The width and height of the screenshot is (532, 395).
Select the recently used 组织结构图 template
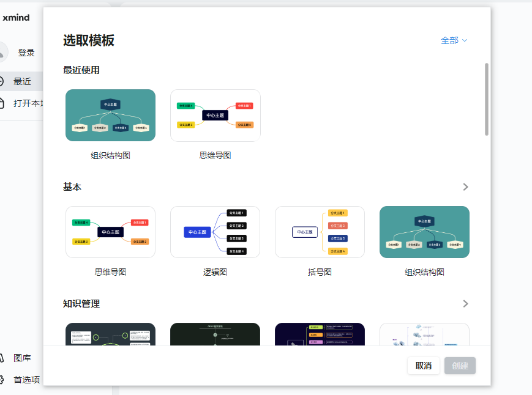pyautogui.click(x=110, y=115)
